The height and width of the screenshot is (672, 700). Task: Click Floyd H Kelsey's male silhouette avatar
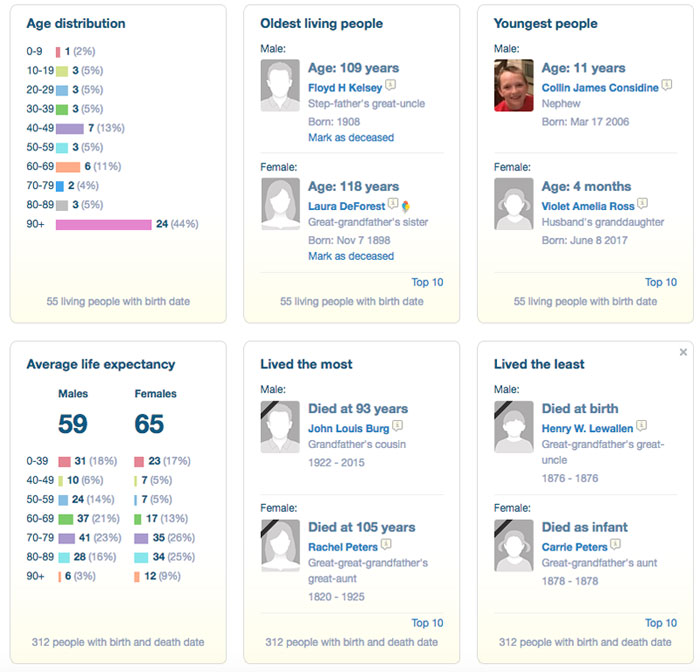280,85
